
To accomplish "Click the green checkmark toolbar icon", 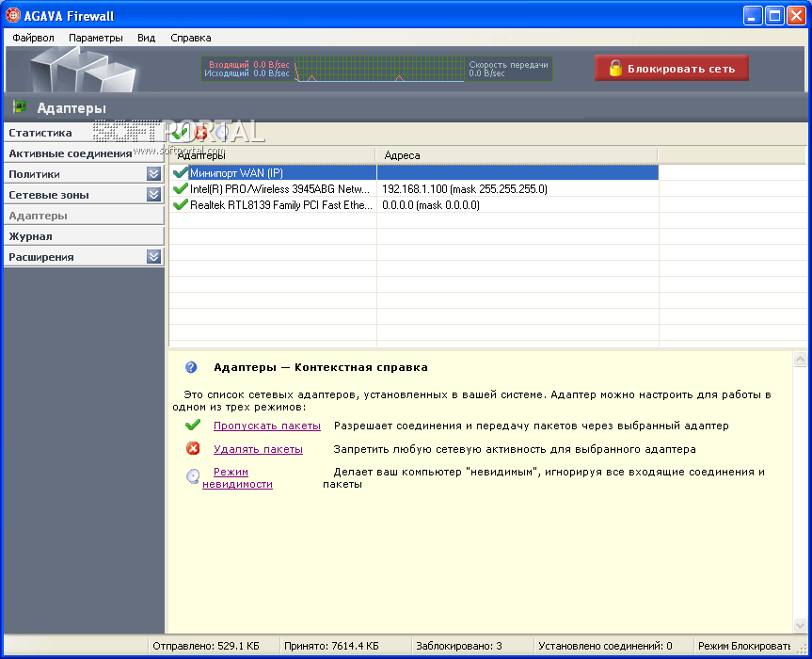I will click(180, 133).
